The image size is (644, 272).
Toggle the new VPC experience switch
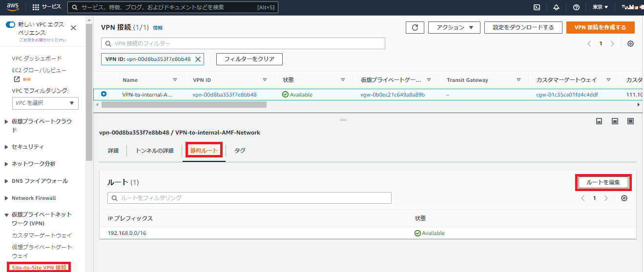coord(10,24)
